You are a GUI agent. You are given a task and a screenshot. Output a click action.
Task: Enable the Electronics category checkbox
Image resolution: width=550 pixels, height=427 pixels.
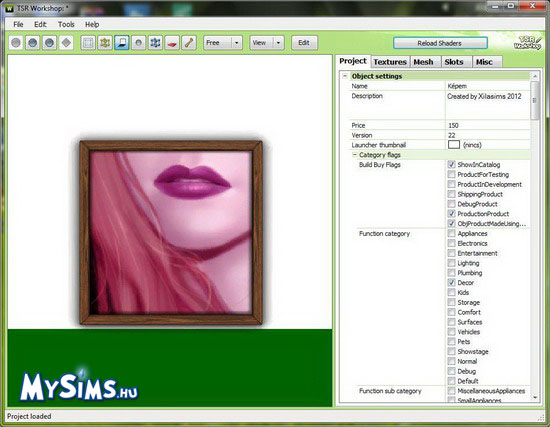click(x=452, y=243)
